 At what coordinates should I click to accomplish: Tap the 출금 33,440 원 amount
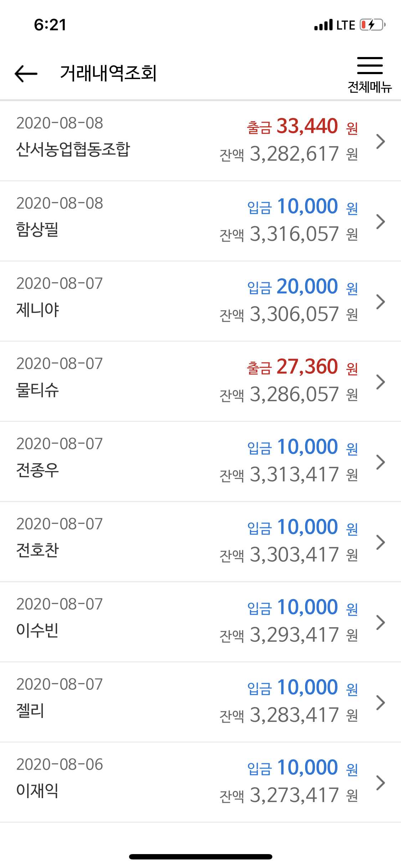tap(302, 126)
